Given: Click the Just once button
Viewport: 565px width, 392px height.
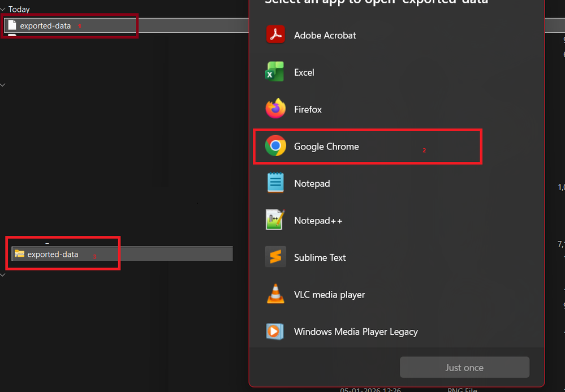Looking at the screenshot, I should click(x=464, y=367).
